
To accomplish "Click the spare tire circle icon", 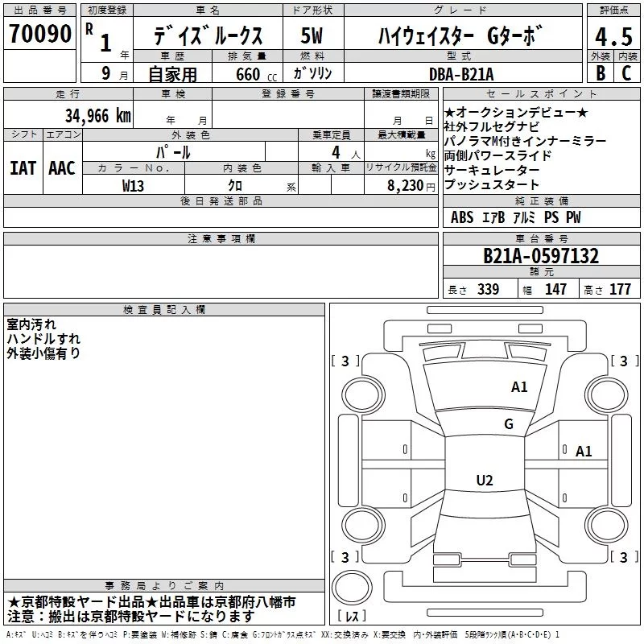I will (352, 587).
